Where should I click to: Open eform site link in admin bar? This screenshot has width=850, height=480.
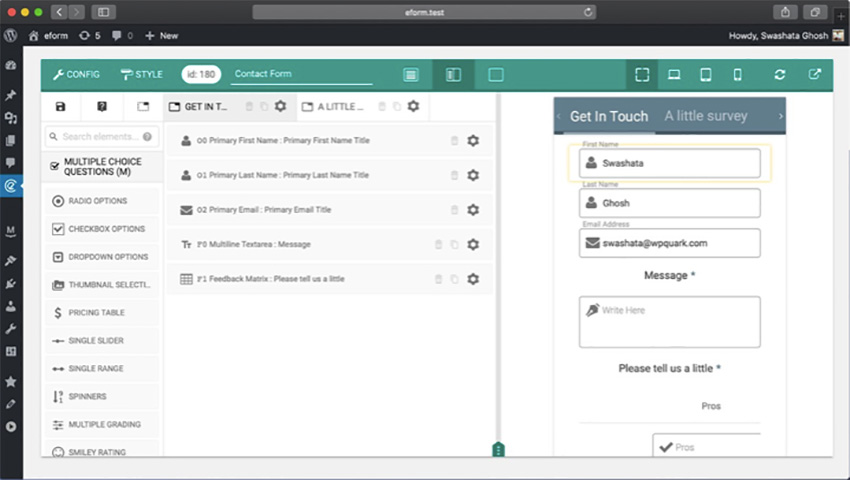tap(48, 36)
